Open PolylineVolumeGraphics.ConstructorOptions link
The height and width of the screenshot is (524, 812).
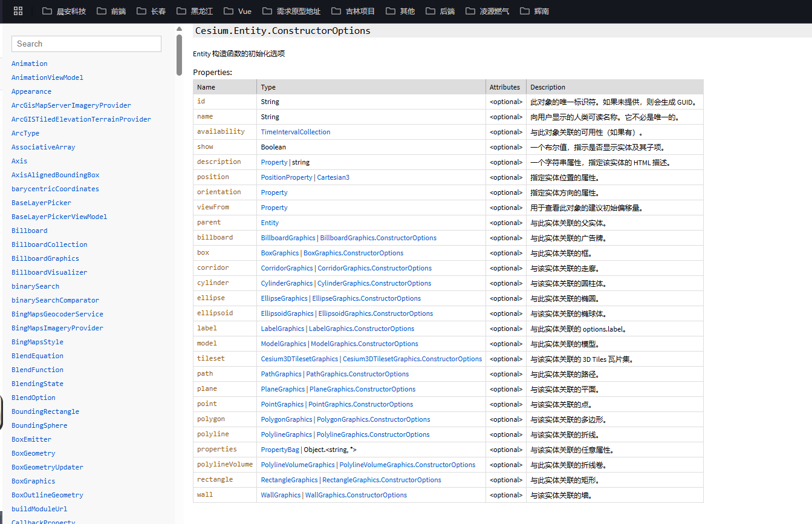(407, 465)
